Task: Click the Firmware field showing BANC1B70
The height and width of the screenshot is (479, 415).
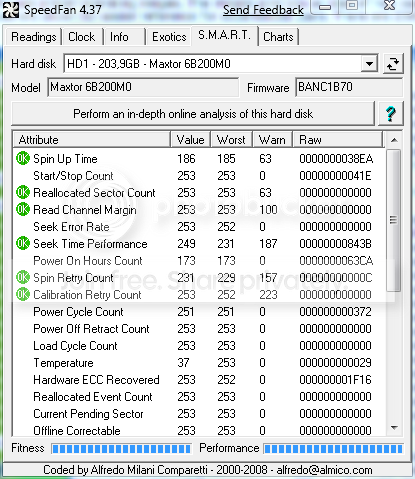Action: [x=349, y=87]
